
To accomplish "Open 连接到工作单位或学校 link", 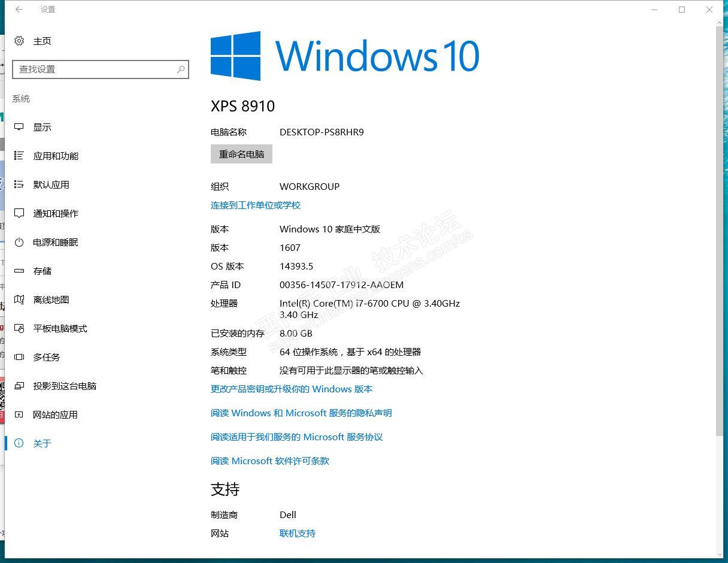I will click(256, 205).
